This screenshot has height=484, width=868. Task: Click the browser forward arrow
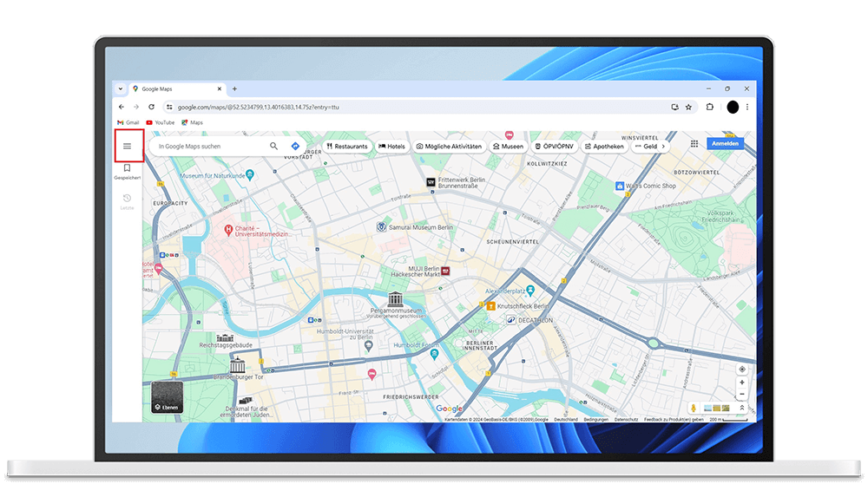pyautogui.click(x=136, y=107)
